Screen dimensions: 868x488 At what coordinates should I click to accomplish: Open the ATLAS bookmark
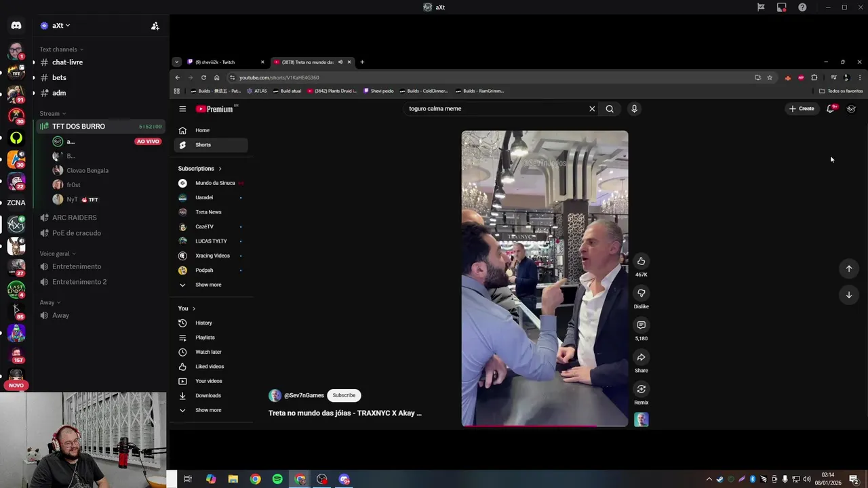(257, 91)
